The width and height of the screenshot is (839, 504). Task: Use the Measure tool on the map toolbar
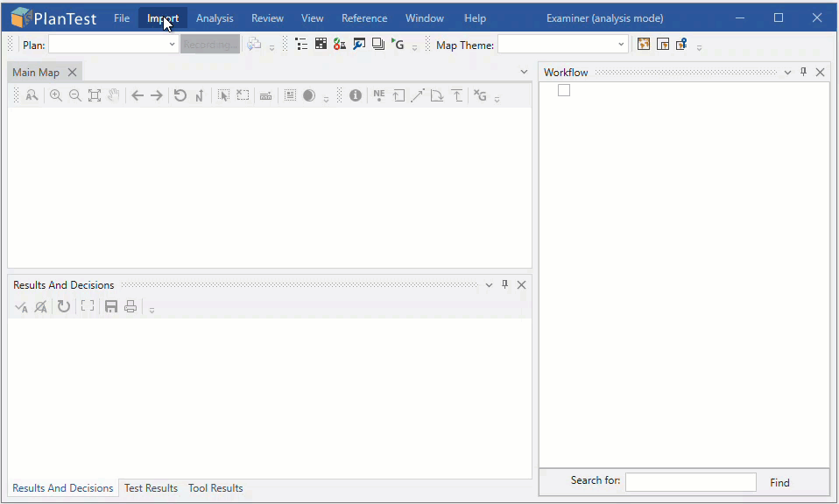pos(266,94)
